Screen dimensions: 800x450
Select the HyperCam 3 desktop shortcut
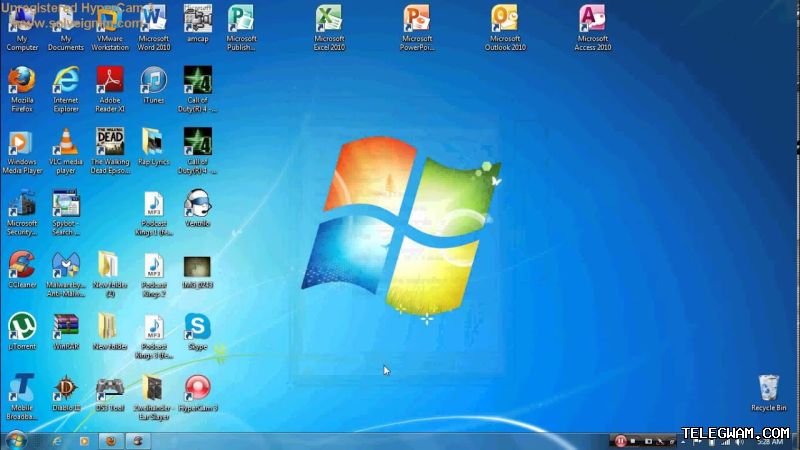(x=197, y=393)
